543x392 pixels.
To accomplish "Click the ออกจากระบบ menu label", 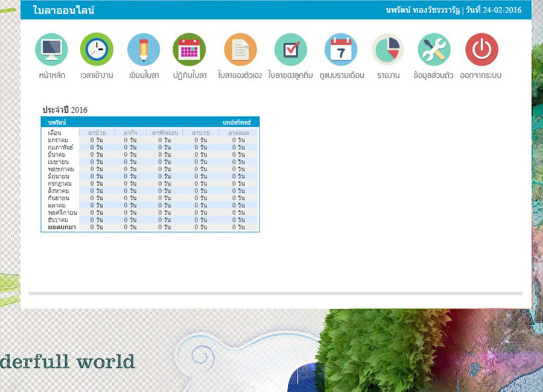I will (x=481, y=75).
